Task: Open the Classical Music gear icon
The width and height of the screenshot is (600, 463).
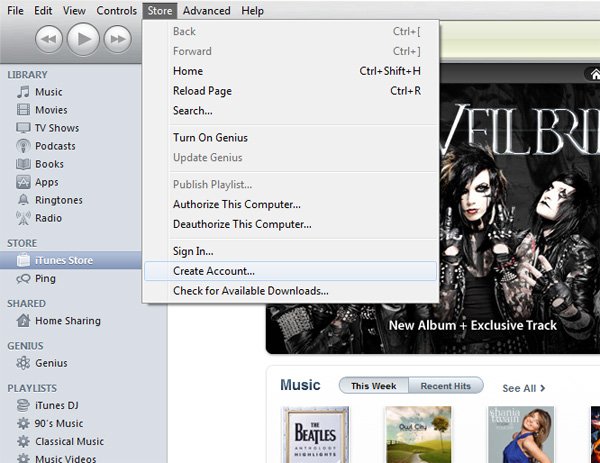Action: (x=23, y=441)
